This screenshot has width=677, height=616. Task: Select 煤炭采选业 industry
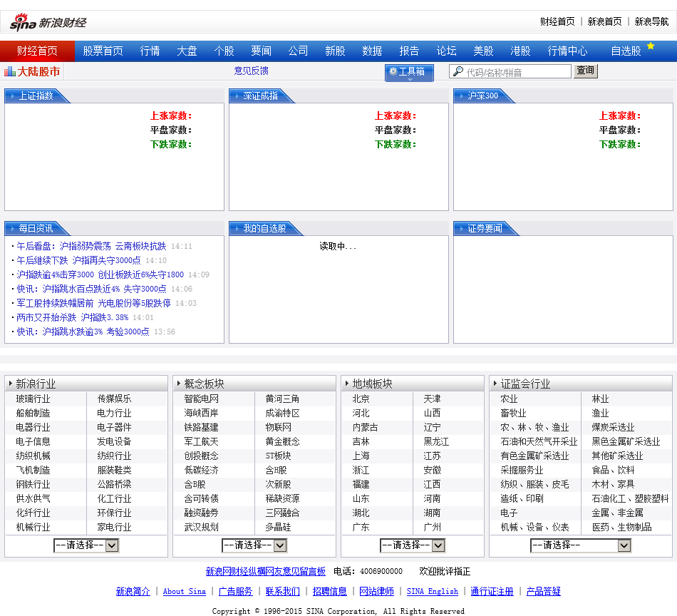tap(613, 427)
